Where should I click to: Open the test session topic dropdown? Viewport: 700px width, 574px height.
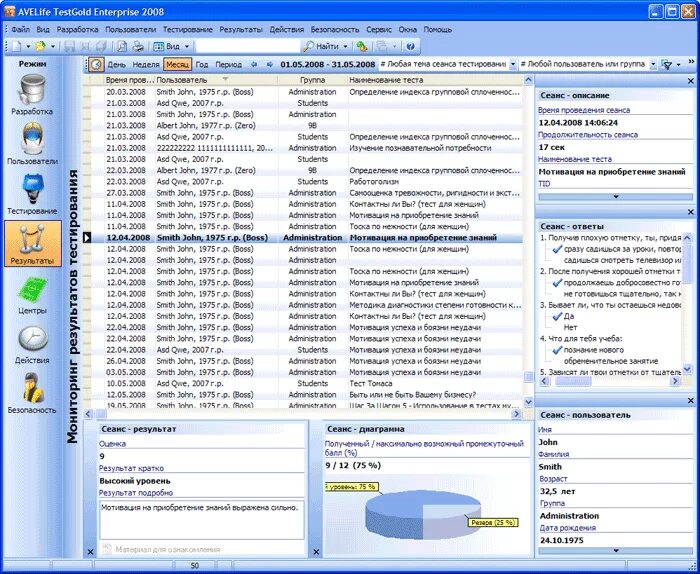[513, 65]
